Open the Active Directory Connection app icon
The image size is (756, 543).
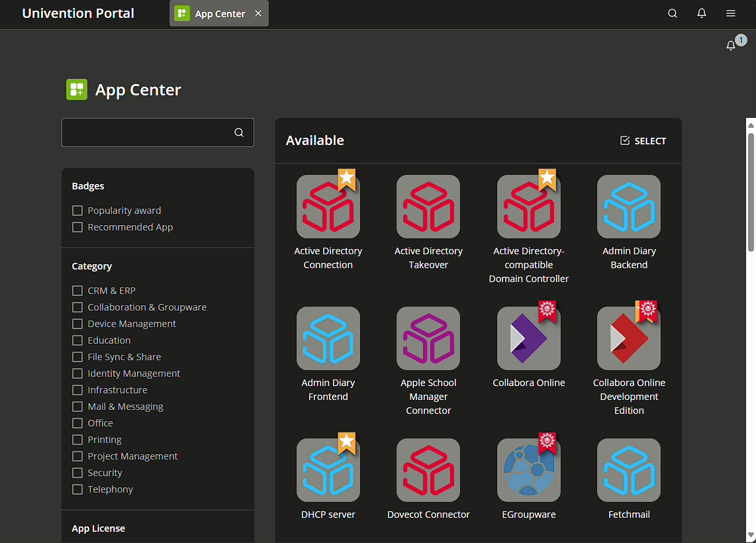328,207
